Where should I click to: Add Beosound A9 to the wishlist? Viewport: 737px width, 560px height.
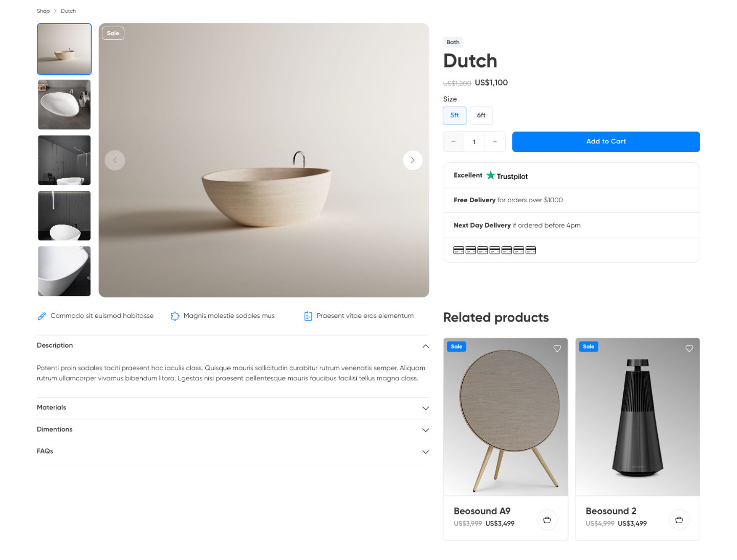tap(557, 348)
